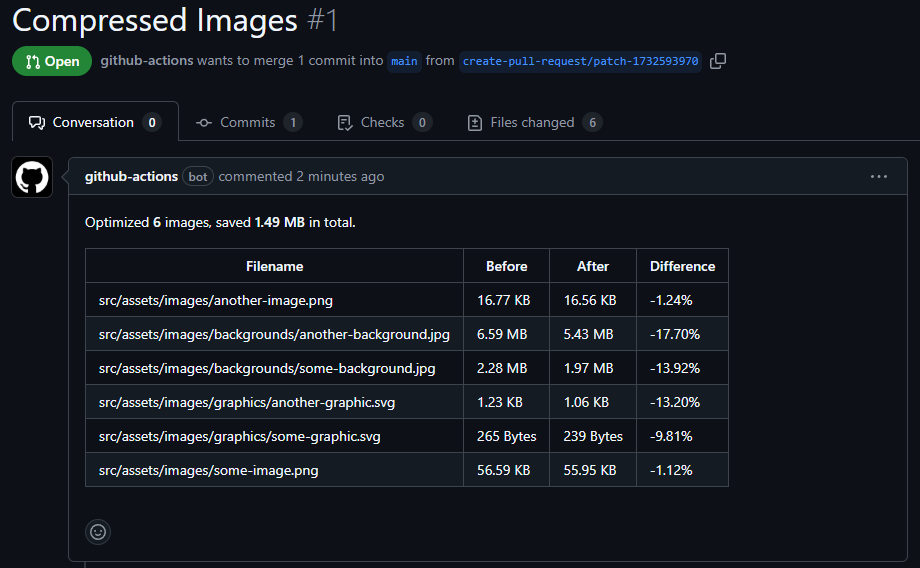Viewport: 920px width, 568px height.
Task: Click the -1.12% difference value
Action: coord(671,470)
